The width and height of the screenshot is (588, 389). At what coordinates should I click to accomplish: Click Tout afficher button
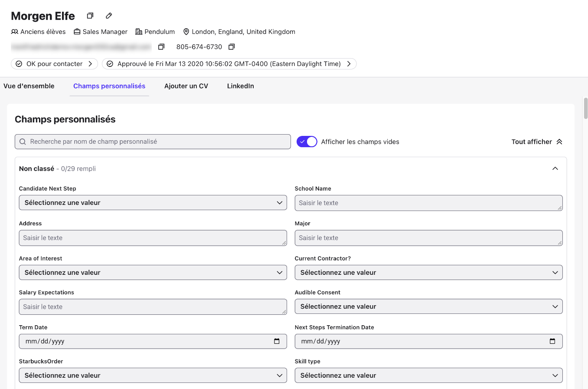537,142
